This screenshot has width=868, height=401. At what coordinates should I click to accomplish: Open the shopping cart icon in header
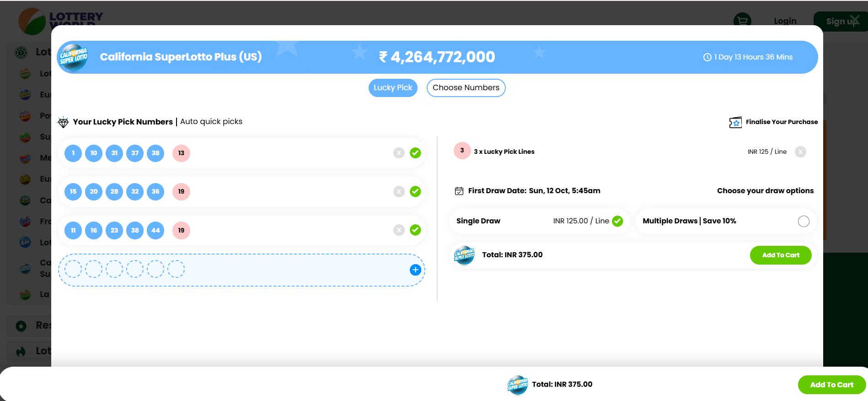742,21
